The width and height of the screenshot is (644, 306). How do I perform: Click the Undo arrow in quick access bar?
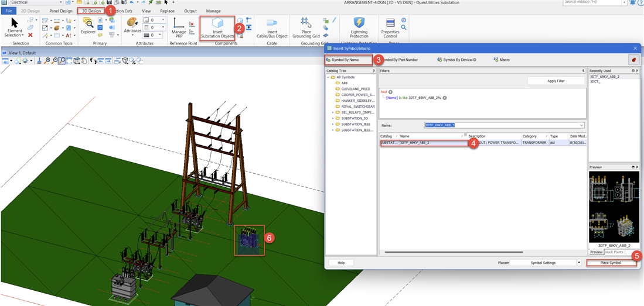(x=131, y=2)
